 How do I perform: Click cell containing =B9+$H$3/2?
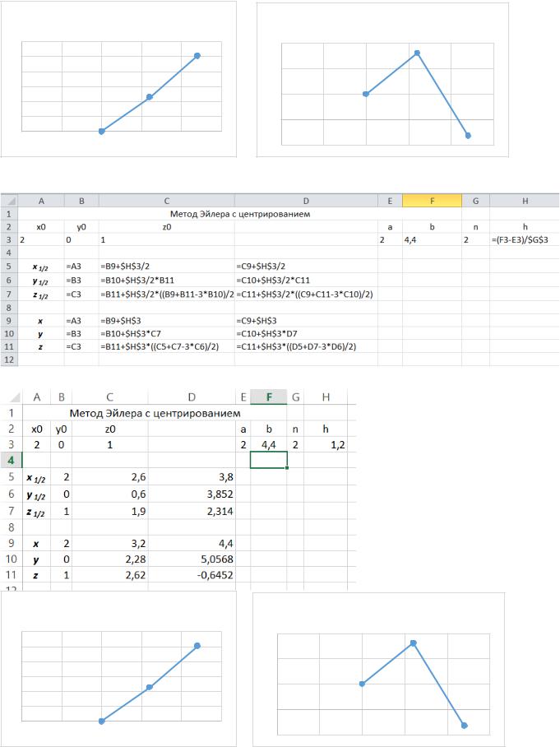click(x=166, y=267)
